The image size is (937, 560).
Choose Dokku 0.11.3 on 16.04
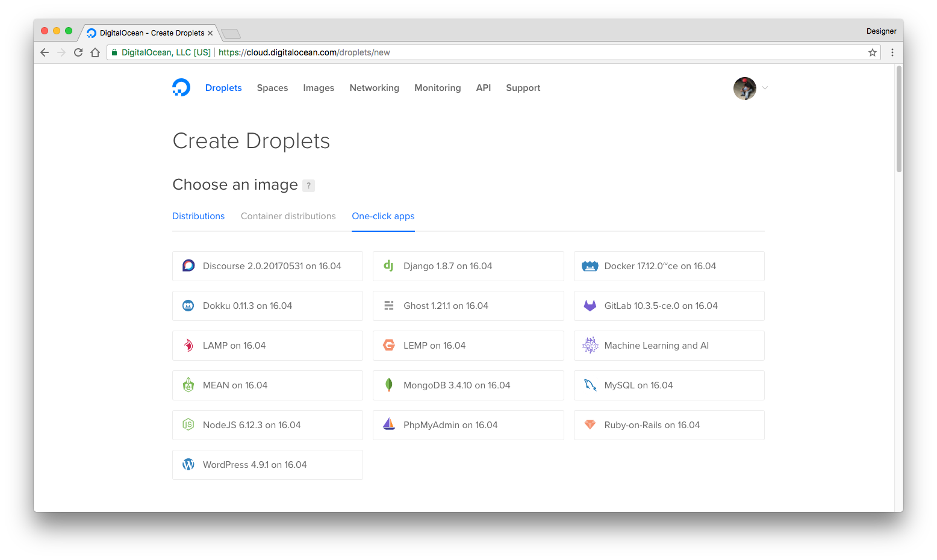tap(267, 306)
